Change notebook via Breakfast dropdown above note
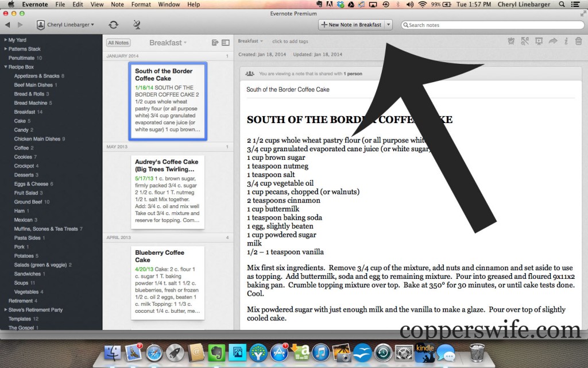 point(250,41)
